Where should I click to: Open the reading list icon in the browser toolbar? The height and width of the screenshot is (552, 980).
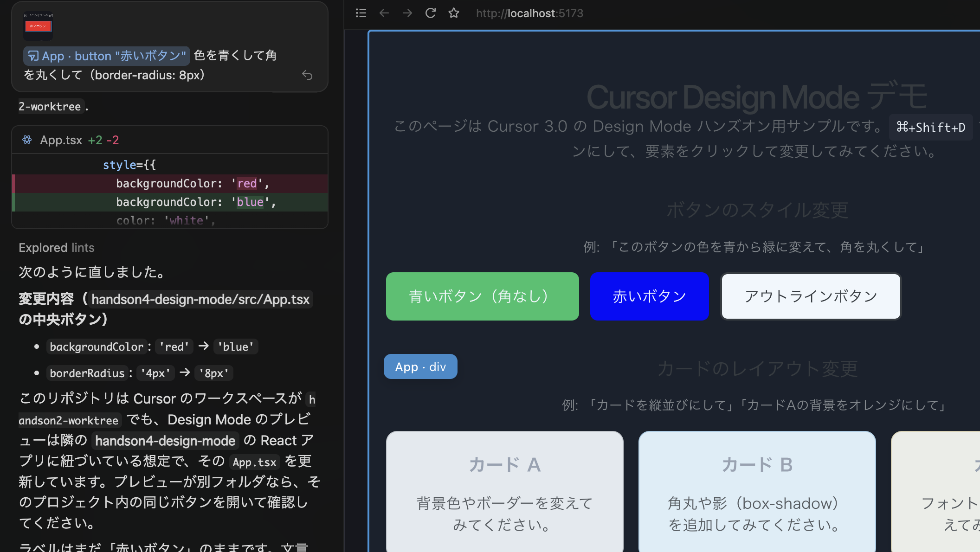[361, 13]
